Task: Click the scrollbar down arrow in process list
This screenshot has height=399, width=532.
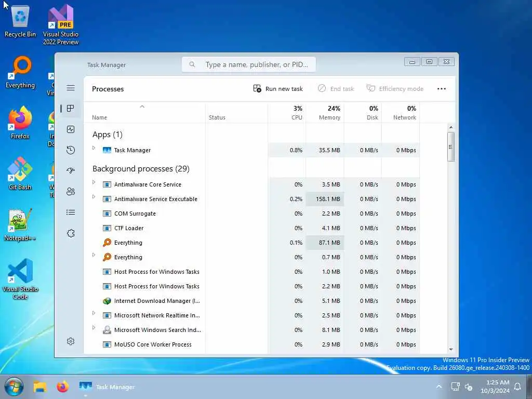Action: tap(451, 349)
